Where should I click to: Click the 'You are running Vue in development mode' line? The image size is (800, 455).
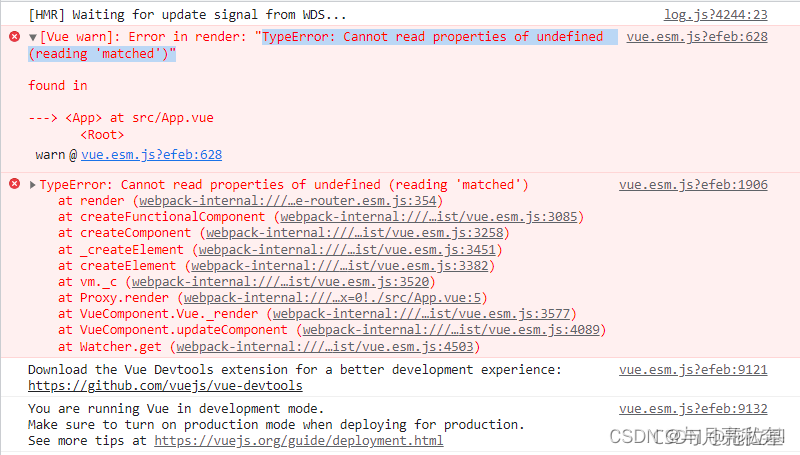pyautogui.click(x=176, y=409)
